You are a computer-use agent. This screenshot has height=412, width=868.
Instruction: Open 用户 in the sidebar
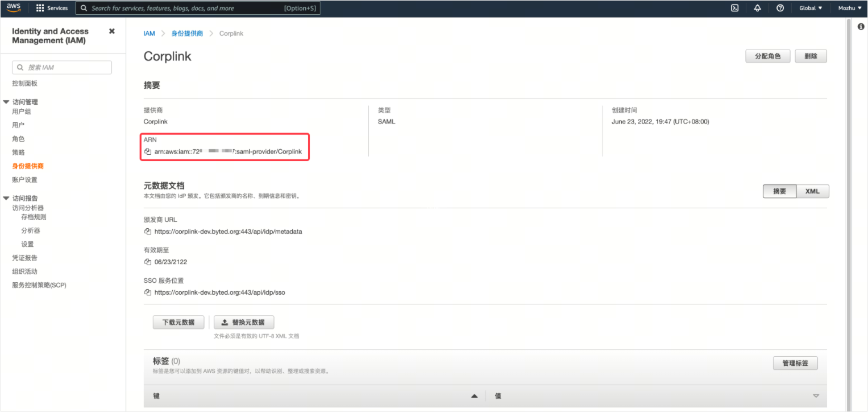[18, 125]
